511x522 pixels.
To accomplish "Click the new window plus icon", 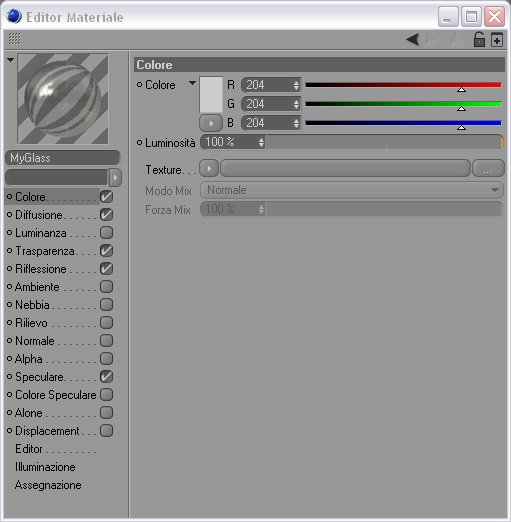I will click(x=497, y=40).
